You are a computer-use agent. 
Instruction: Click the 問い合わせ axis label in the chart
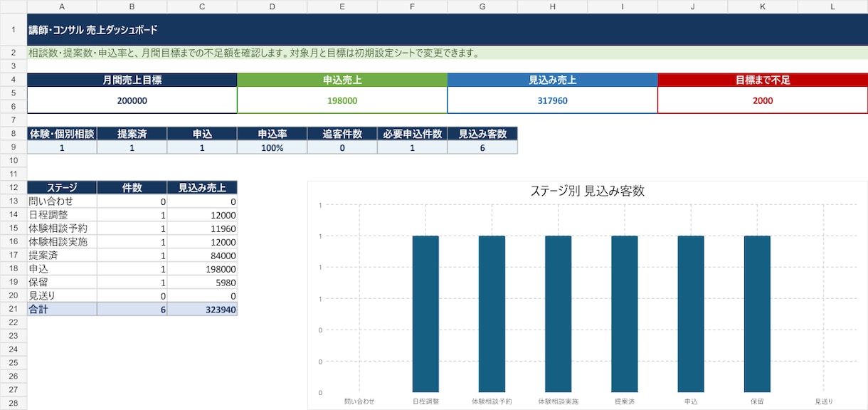359,401
